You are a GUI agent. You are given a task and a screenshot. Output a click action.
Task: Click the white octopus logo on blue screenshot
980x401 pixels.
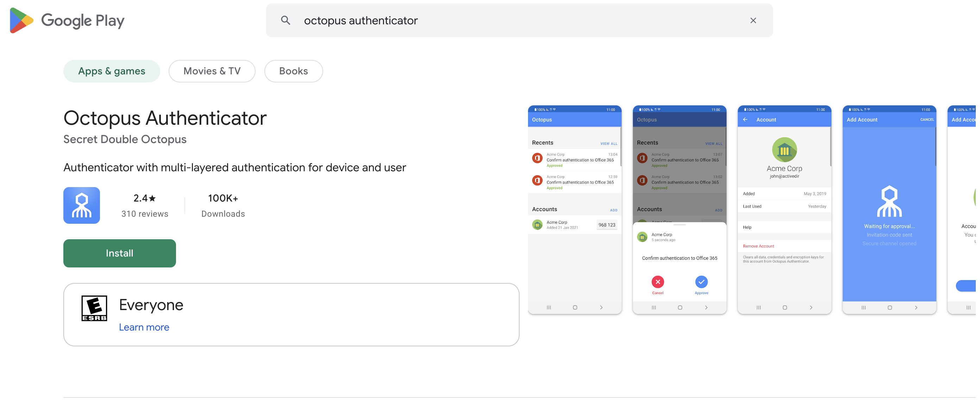(890, 201)
